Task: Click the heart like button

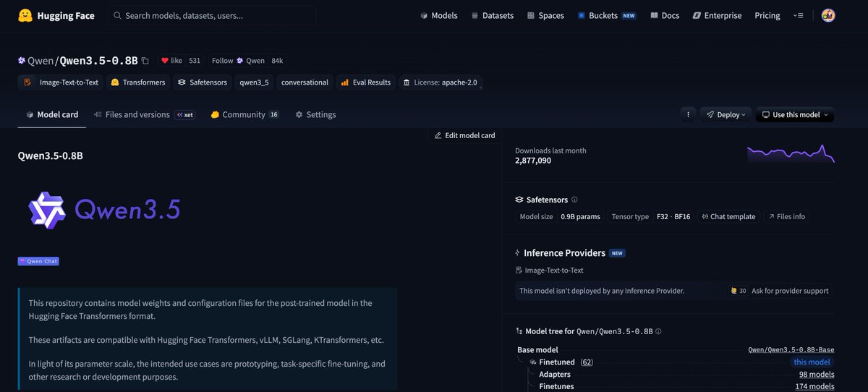Action: click(172, 61)
